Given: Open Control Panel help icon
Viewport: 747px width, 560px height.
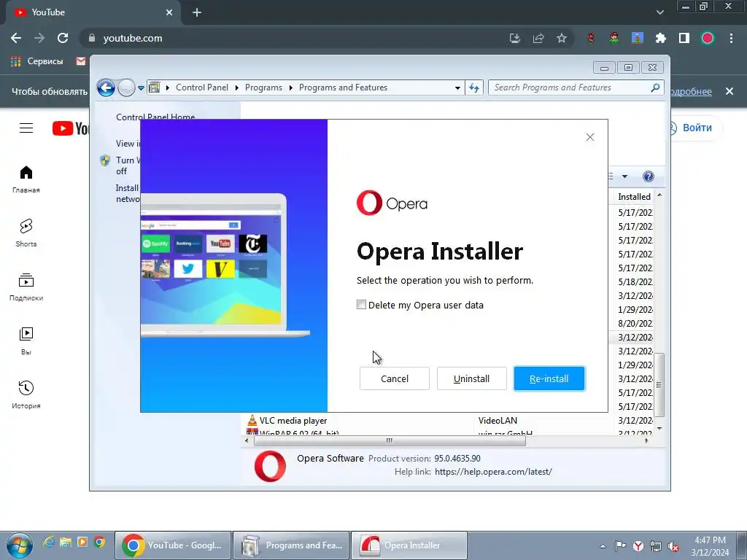Looking at the screenshot, I should (x=649, y=176).
